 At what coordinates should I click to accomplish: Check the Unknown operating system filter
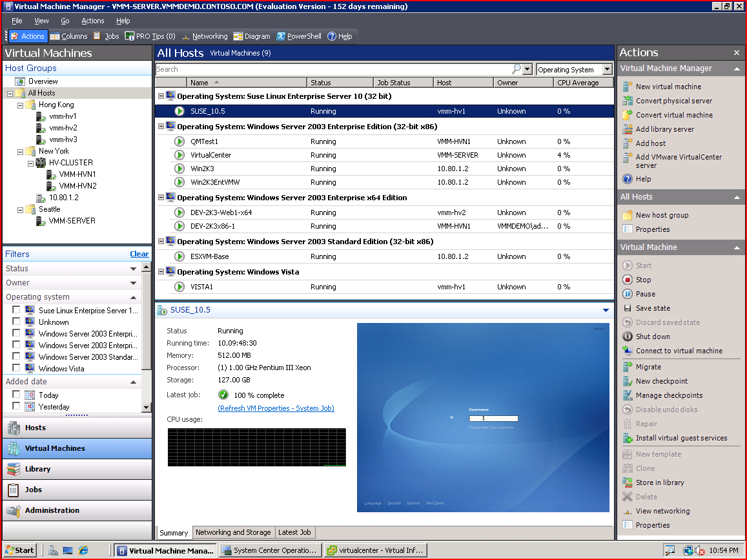(16, 322)
